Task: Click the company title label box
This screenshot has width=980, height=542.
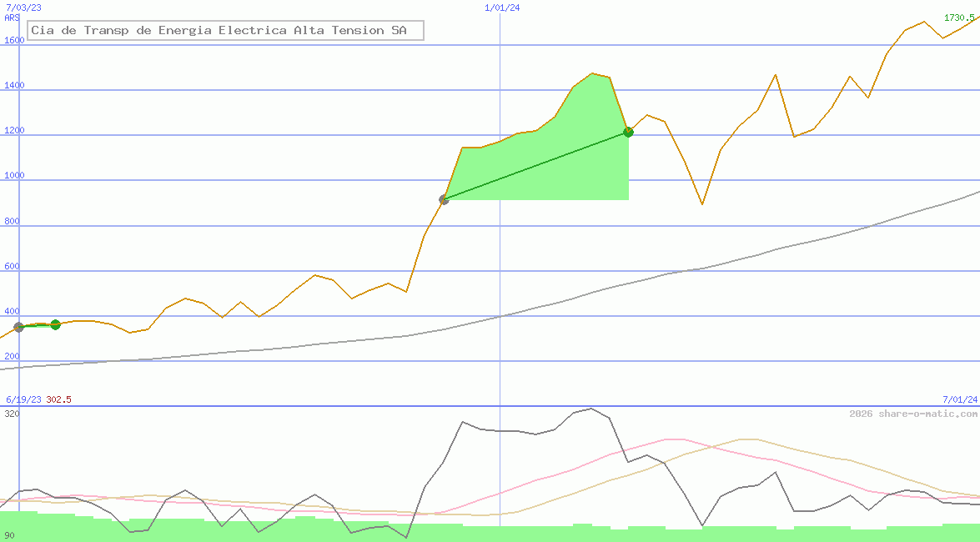Action: [226, 30]
